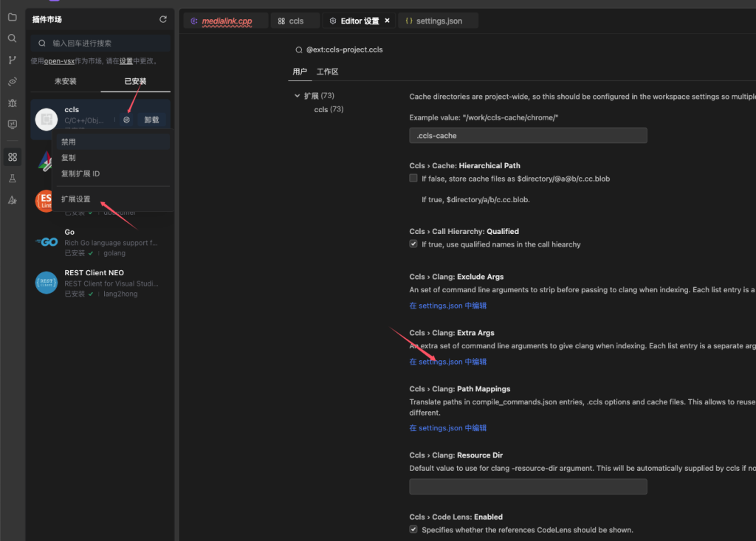This screenshot has width=756, height=541.
Task: Click the Clang Resource Dir input field
Action: 528,486
